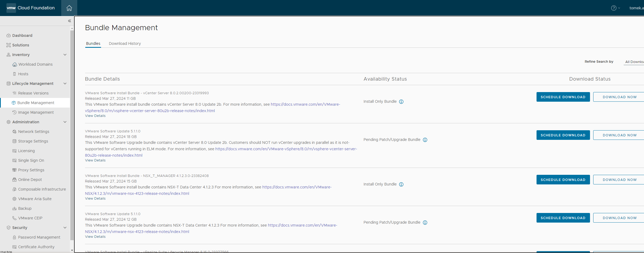
Task: Schedule download for vCenter Server install bundle
Action: pyautogui.click(x=563, y=97)
